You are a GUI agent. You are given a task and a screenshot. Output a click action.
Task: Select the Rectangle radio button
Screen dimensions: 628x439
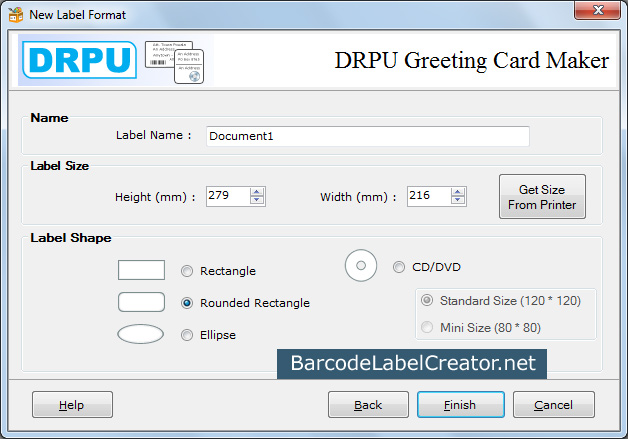pyautogui.click(x=187, y=271)
